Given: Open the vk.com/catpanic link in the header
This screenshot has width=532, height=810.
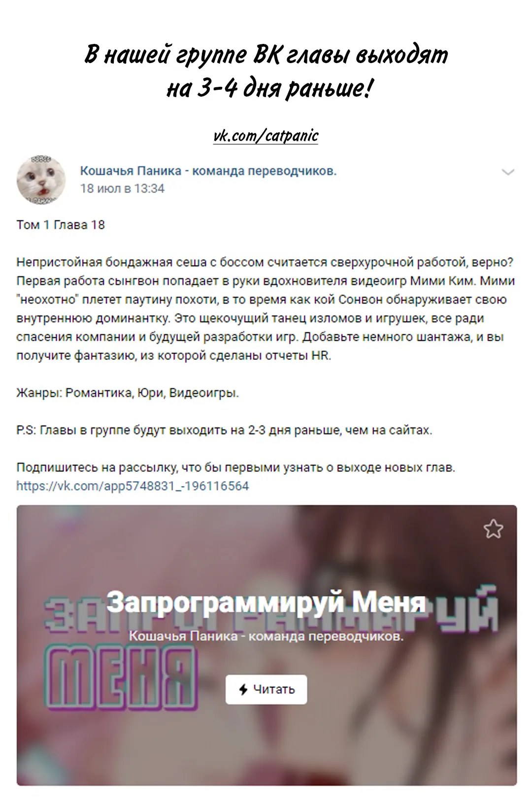Looking at the screenshot, I should coord(266,136).
